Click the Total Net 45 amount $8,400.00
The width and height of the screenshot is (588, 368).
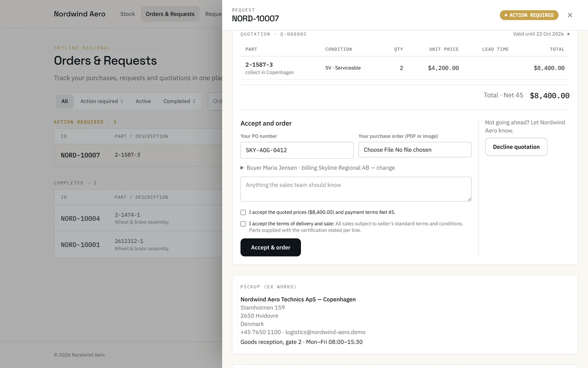coord(549,96)
